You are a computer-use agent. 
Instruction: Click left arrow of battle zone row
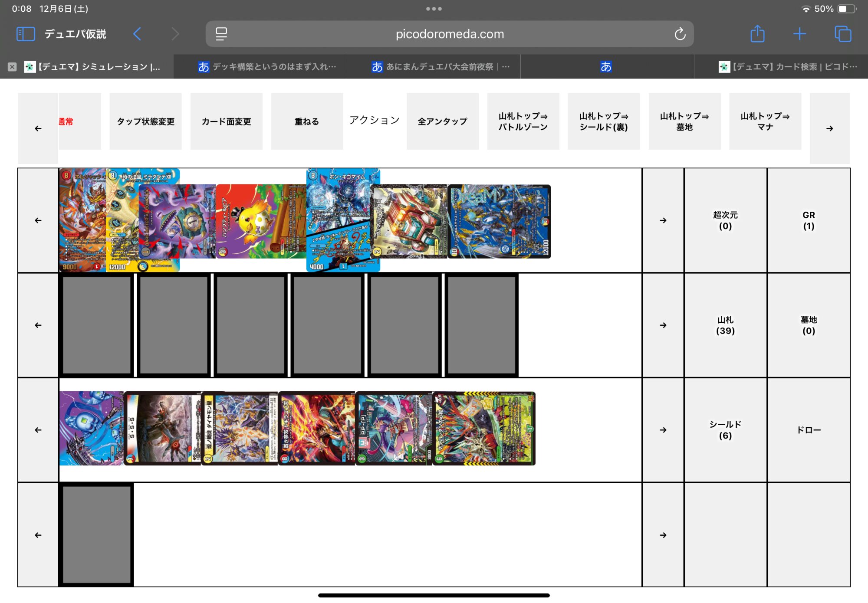click(x=38, y=220)
